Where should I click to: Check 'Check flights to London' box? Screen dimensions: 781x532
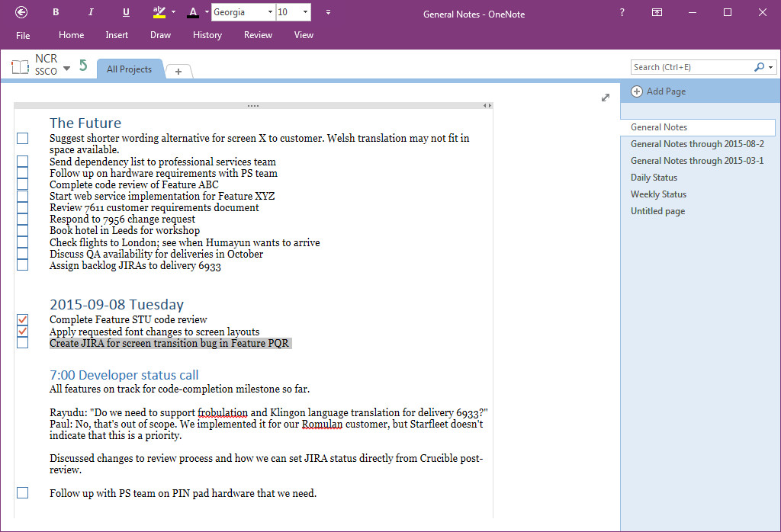coord(22,242)
